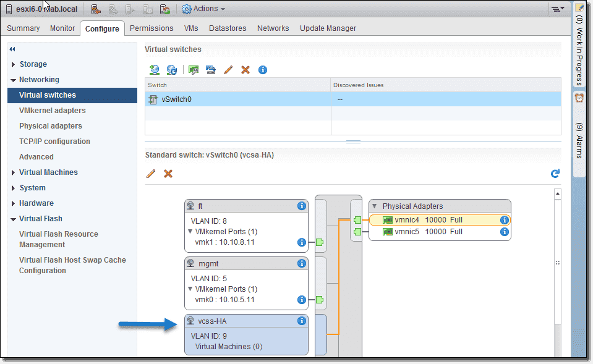The height and width of the screenshot is (364, 593).
Task: Click the orange Remove X under Standard switch heading
Action: [168, 174]
